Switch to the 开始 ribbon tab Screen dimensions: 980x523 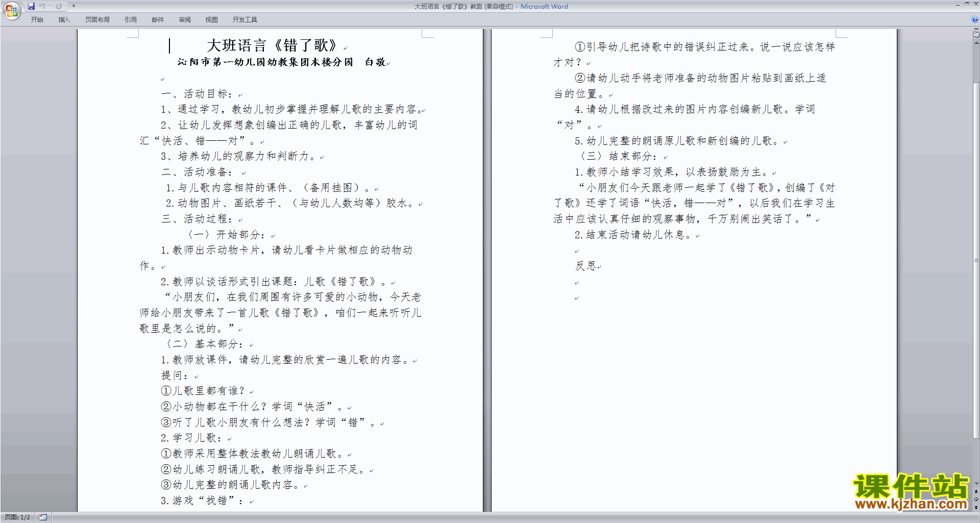click(37, 20)
